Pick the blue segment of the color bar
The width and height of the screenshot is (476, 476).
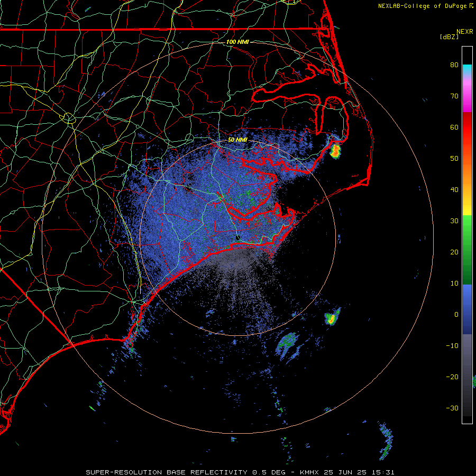click(x=467, y=309)
